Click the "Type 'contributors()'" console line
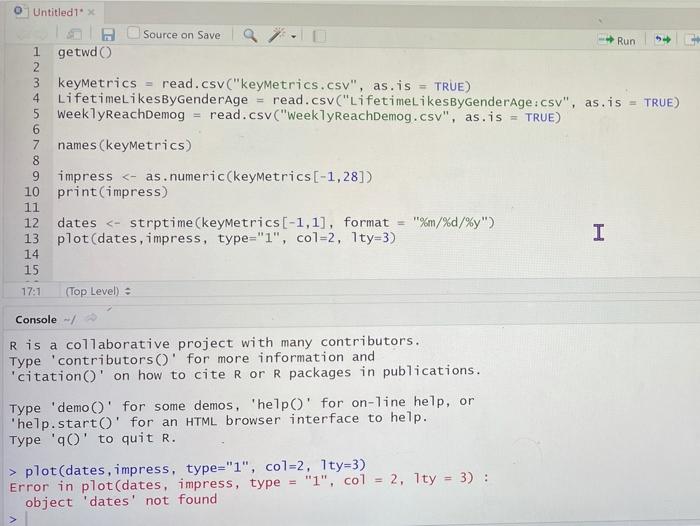Image resolution: width=700 pixels, height=526 pixels. (x=192, y=359)
